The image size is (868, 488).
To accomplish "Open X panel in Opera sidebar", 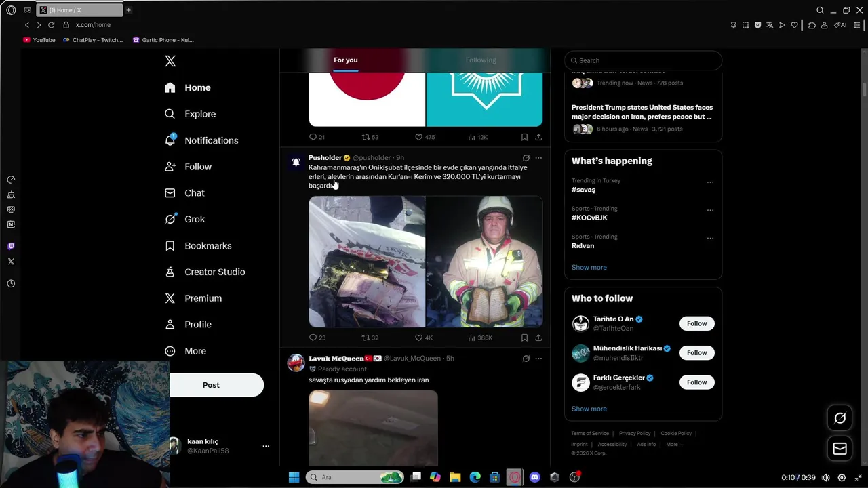I will click(11, 262).
